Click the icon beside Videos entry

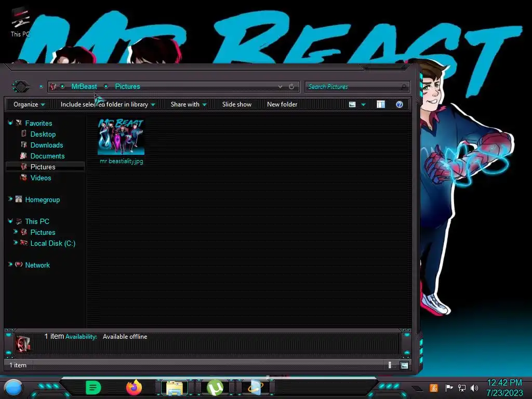coord(23,178)
